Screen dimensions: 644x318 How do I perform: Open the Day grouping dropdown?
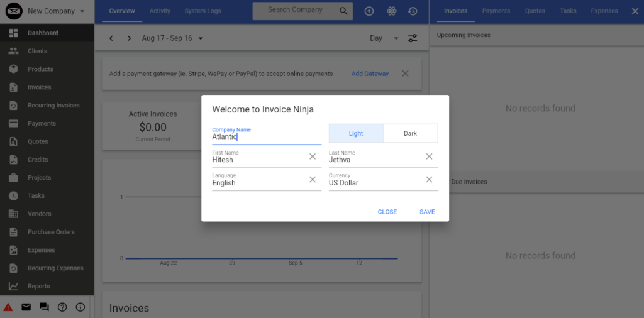tap(384, 38)
